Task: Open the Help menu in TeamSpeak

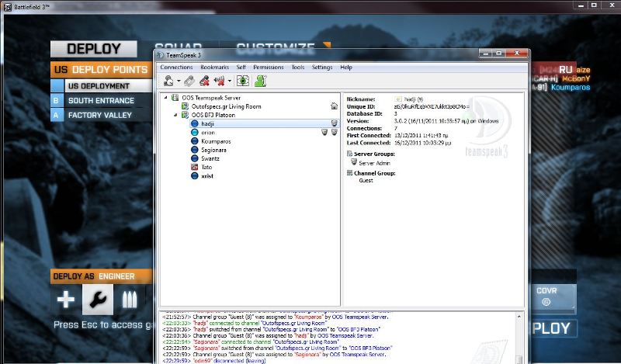Action: pyautogui.click(x=345, y=68)
